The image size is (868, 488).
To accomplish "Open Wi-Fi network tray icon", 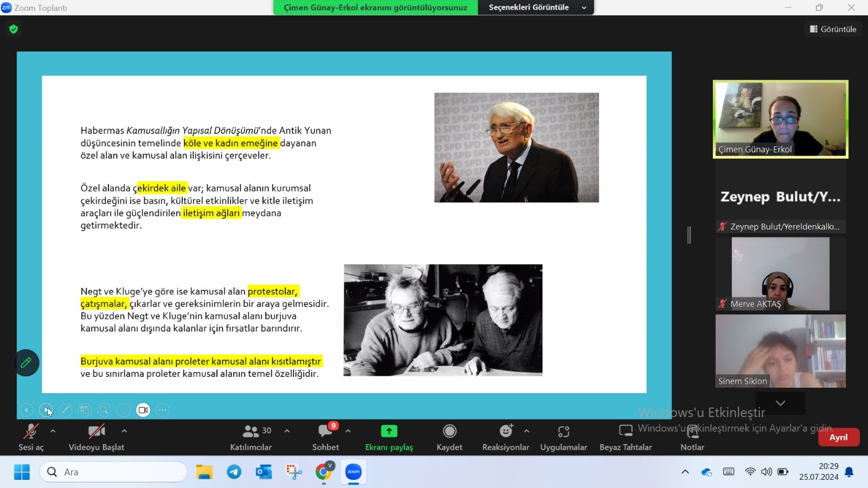I will pyautogui.click(x=750, y=472).
